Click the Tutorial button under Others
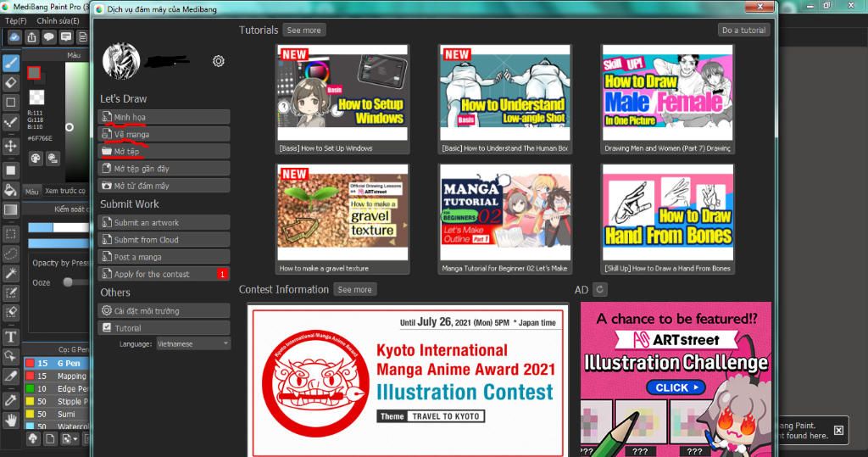This screenshot has width=868, height=457. [x=164, y=328]
